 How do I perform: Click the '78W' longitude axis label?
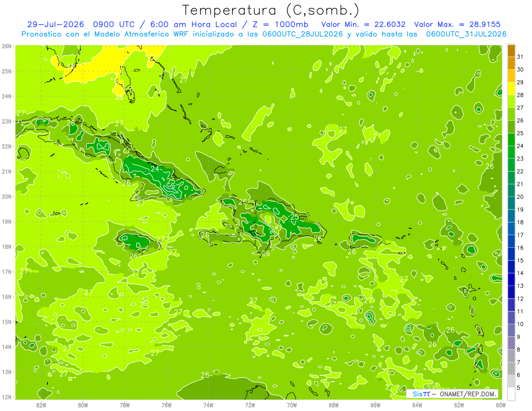125,404
